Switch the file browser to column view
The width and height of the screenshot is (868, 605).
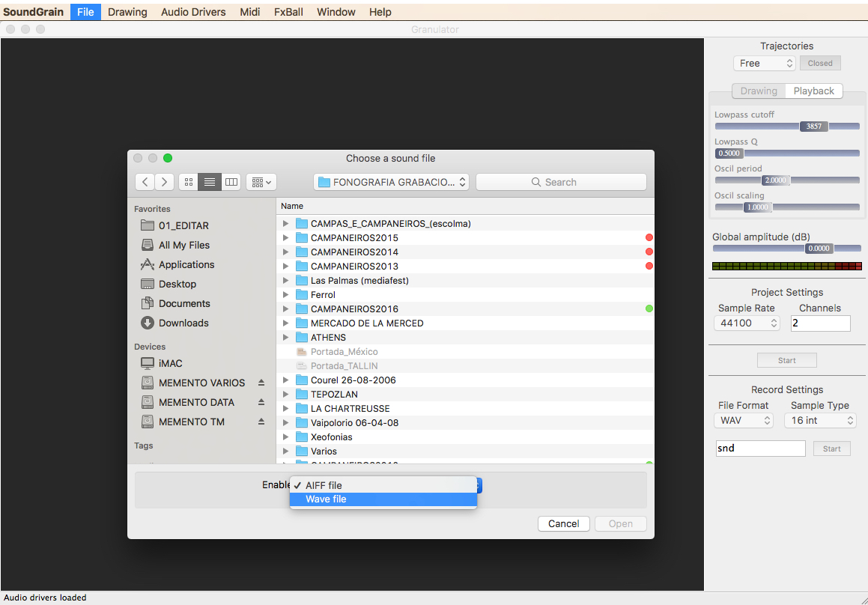pyautogui.click(x=231, y=181)
